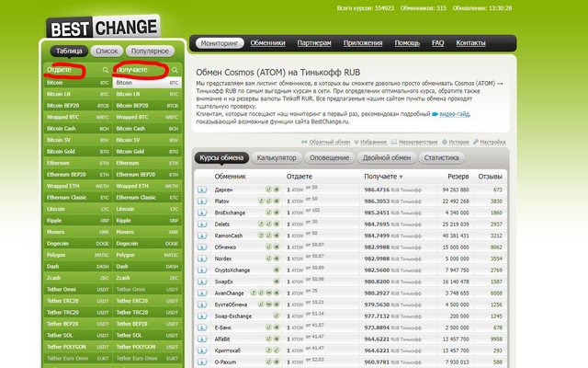Viewport: 588px width, 368px height.
Task: Click the info icon for Delets row
Action: coord(202,224)
